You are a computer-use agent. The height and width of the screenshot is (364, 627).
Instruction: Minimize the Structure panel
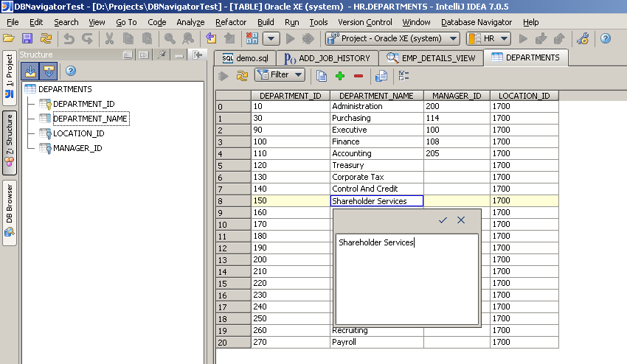coord(179,55)
